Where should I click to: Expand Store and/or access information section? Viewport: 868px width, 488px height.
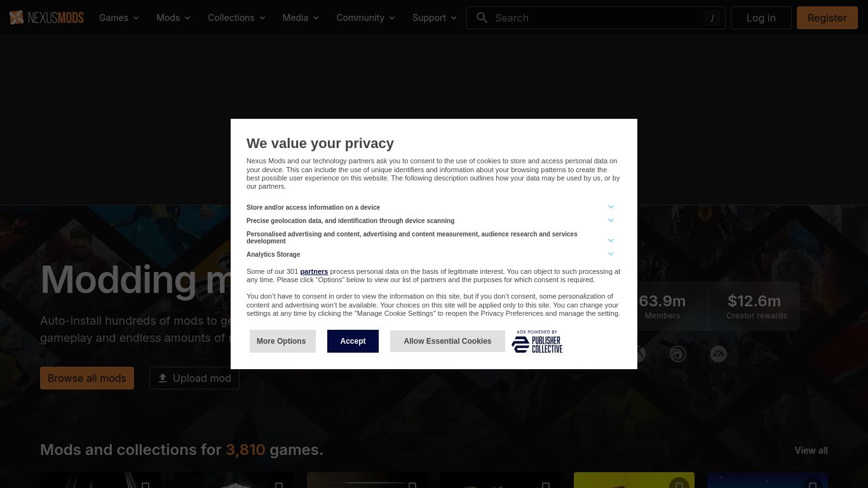click(x=611, y=207)
